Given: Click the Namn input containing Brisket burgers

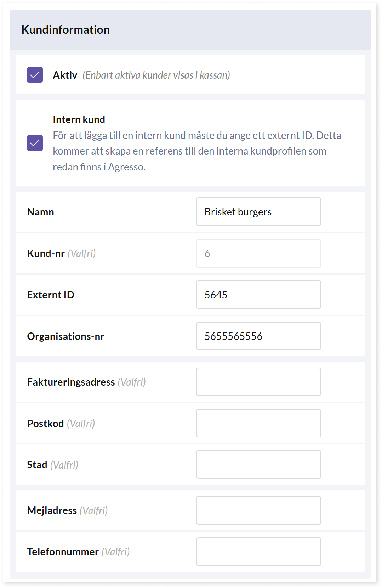Looking at the screenshot, I should (x=258, y=212).
